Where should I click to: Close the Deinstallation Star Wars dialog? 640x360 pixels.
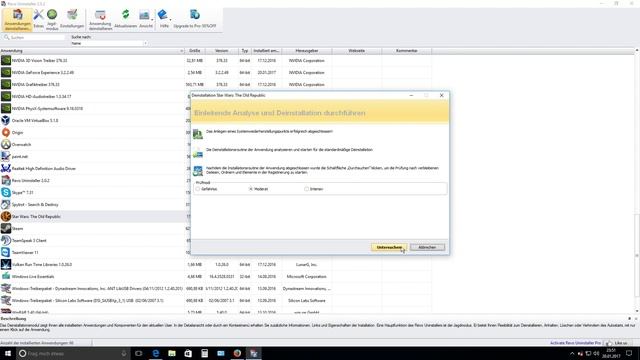tap(442, 95)
